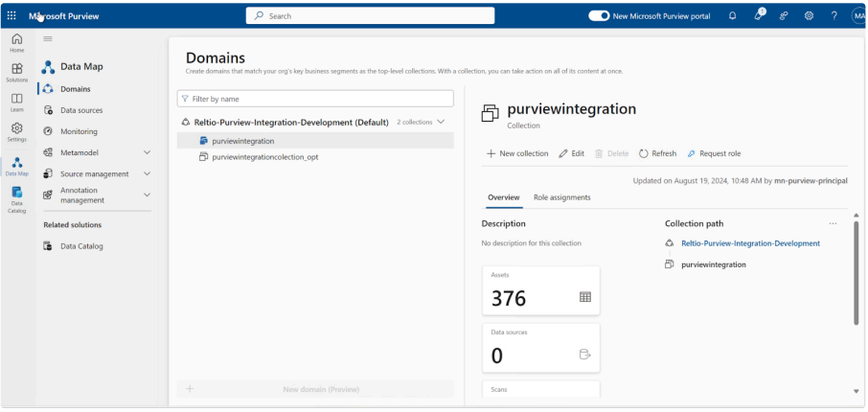Open the Reltio-Purview-Integration-Development collection path link
The image size is (868, 412).
point(750,243)
